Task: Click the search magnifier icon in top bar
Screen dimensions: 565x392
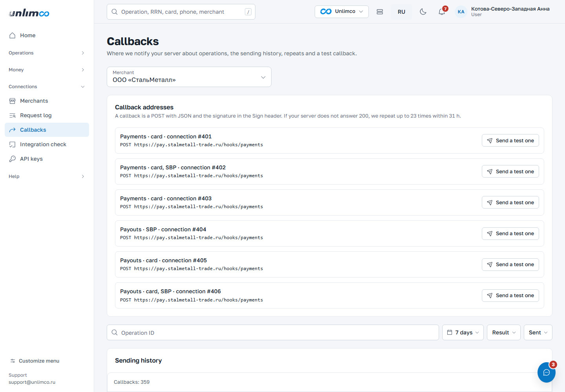Action: (x=115, y=12)
